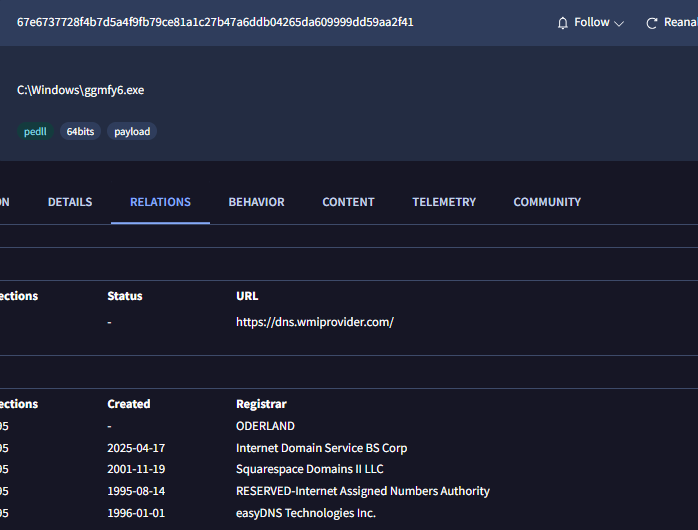Click the created date 2001-11-19
The image size is (698, 530).
point(136,469)
